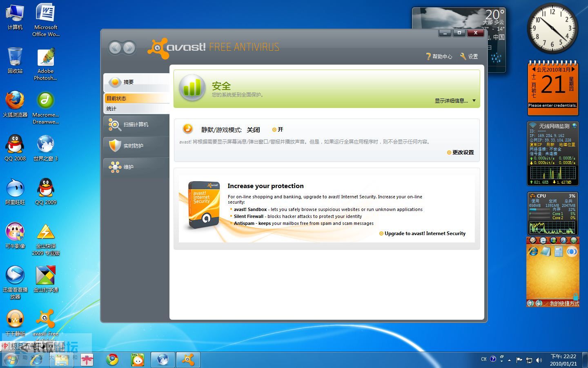588x368 pixels.
Task: Open QQ 2009 desktop icon
Action: (x=46, y=192)
